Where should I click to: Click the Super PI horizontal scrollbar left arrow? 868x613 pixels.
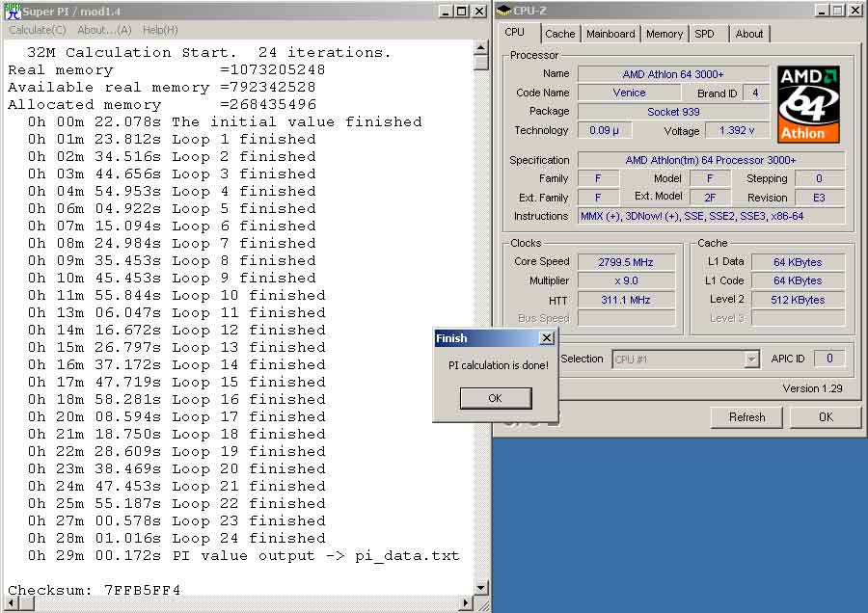(10, 603)
